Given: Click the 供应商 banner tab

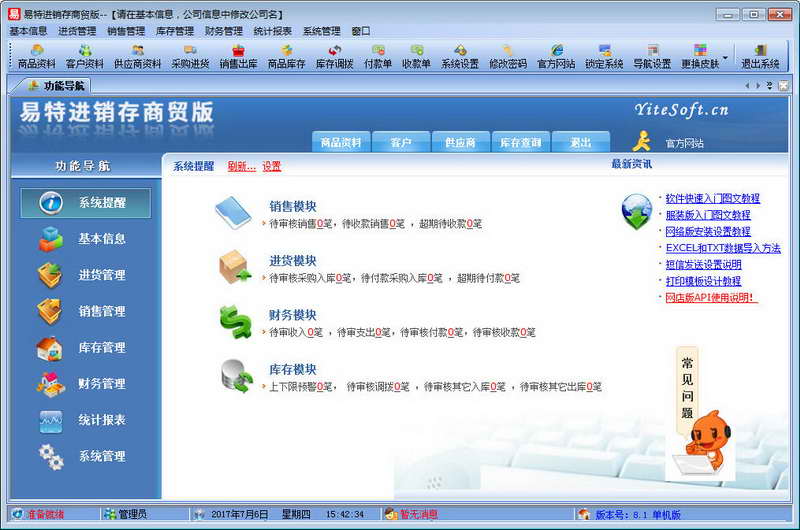Looking at the screenshot, I should click(461, 142).
